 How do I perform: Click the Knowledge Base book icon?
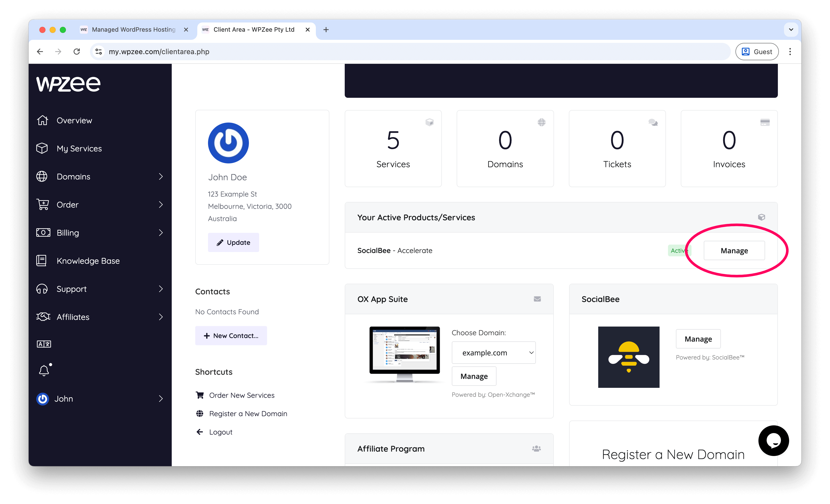point(41,261)
